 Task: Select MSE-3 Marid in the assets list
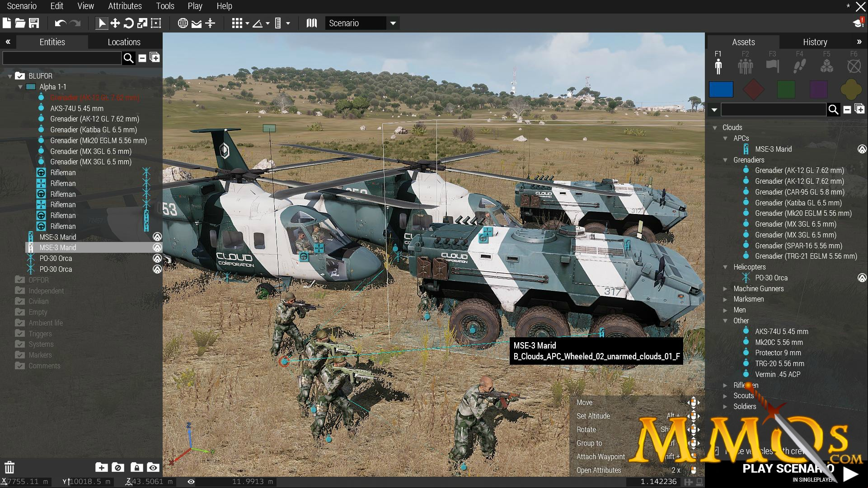coord(773,149)
